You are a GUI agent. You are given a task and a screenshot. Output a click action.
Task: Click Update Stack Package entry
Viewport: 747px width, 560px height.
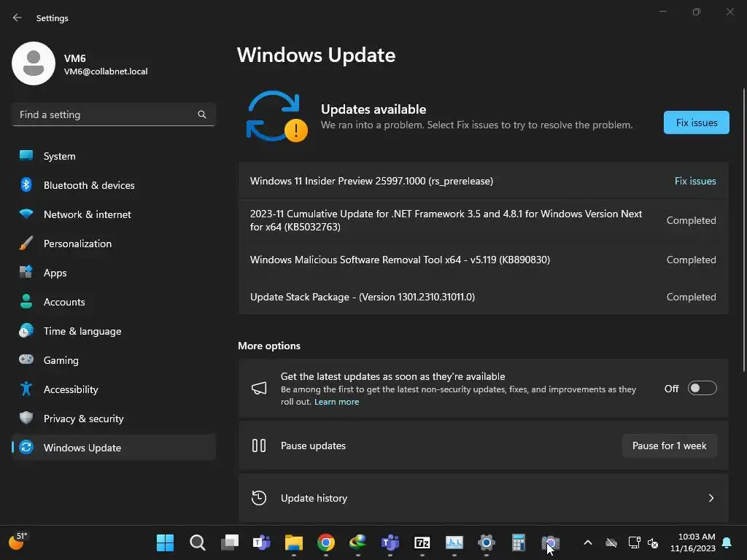click(484, 297)
